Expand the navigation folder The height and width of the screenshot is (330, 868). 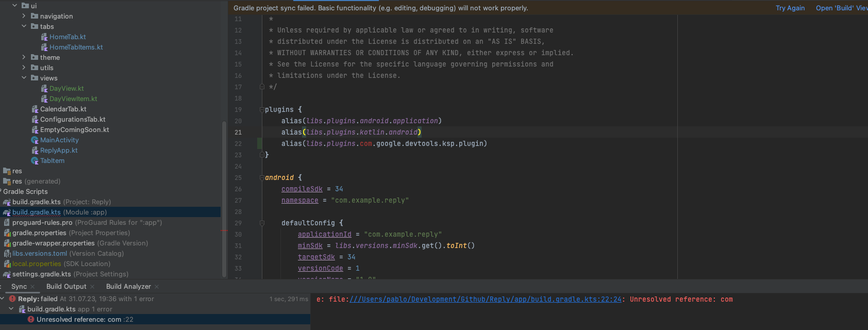coord(24,16)
